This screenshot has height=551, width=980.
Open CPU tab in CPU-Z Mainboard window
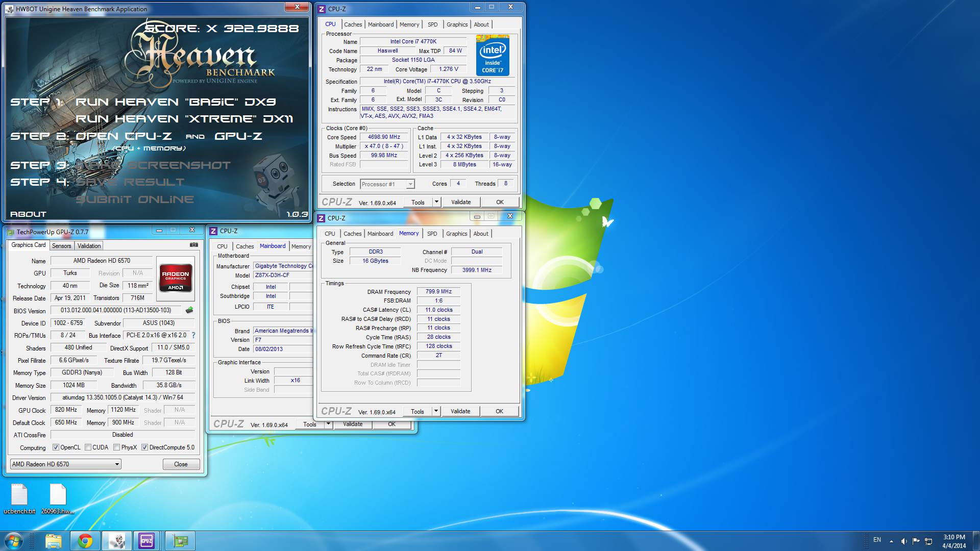pyautogui.click(x=222, y=246)
